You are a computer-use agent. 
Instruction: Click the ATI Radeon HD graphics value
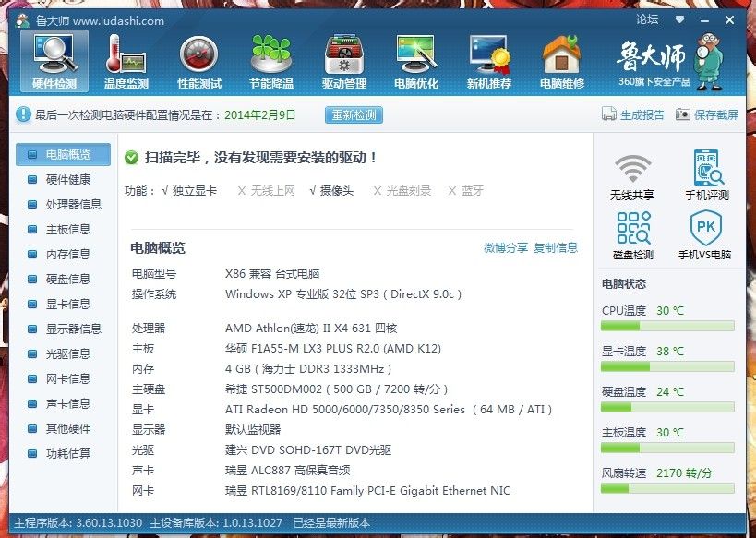389,410
